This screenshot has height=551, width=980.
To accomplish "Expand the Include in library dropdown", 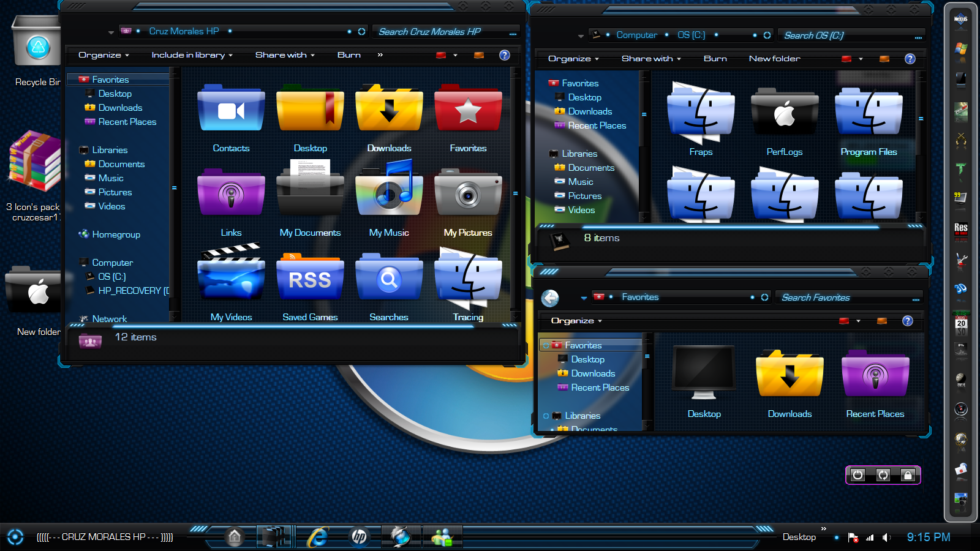I will [190, 54].
